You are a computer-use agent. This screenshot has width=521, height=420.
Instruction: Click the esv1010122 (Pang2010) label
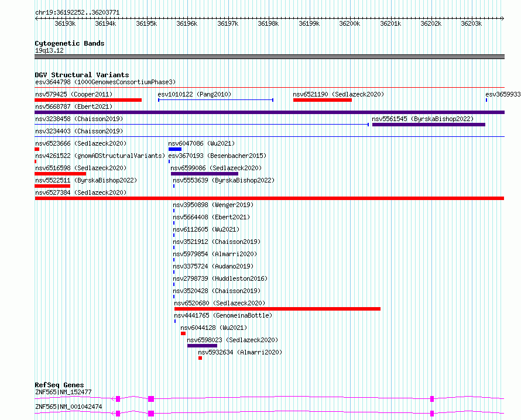(194, 94)
